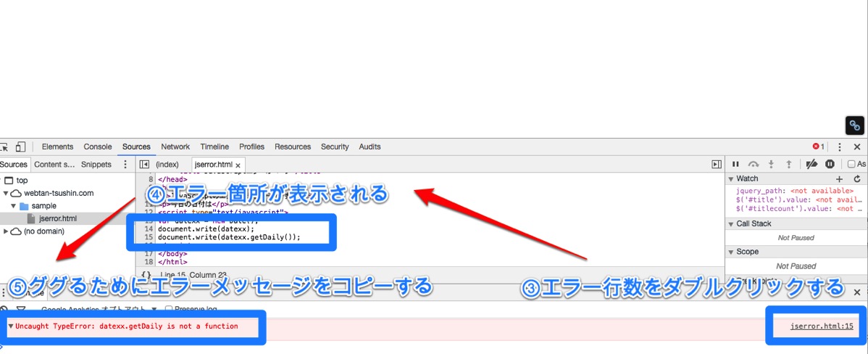Click the </head> line in editor
The height and width of the screenshot is (354, 868).
[x=172, y=179]
